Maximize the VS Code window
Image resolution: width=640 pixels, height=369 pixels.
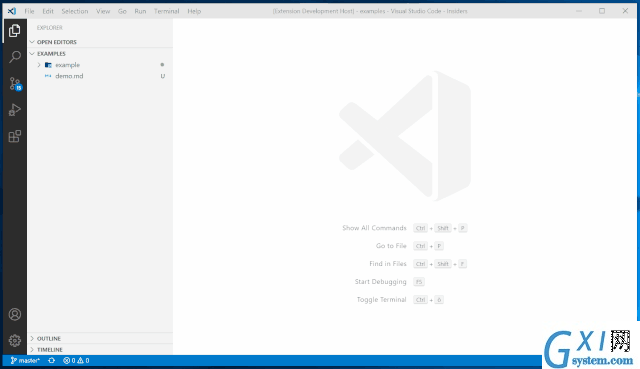point(602,11)
